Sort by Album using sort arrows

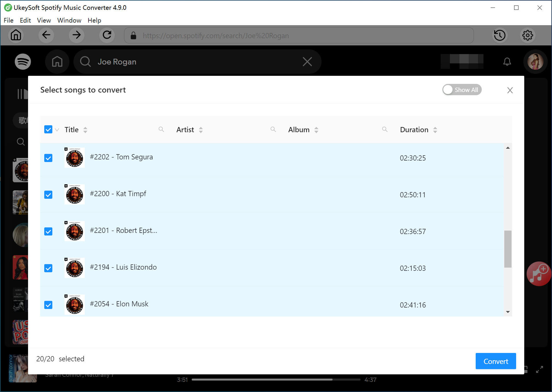(316, 130)
